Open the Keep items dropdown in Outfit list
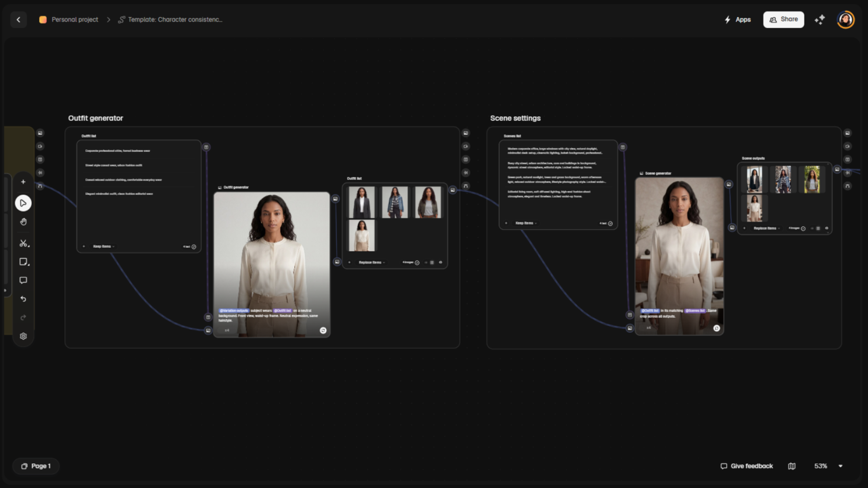 point(103,247)
